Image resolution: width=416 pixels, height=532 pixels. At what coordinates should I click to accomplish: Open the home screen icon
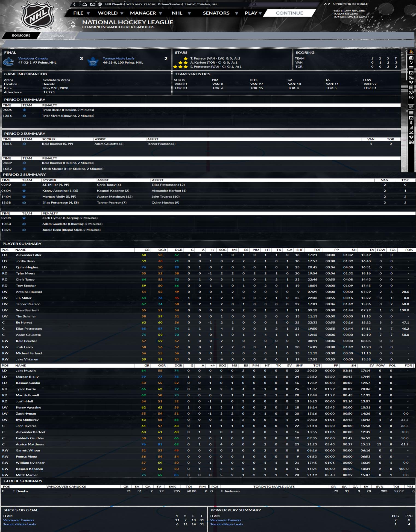tap(85, 4)
